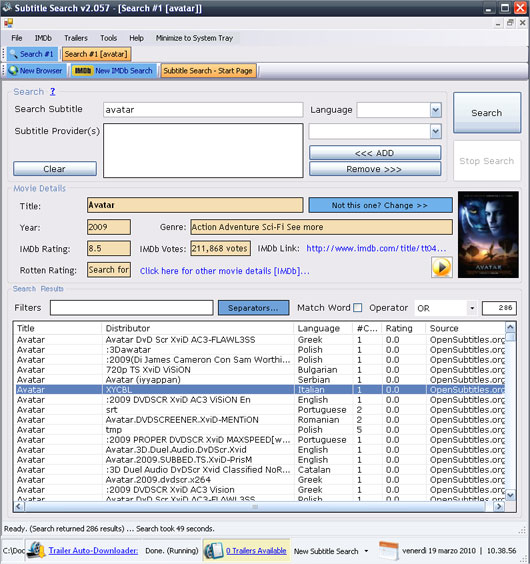Start a New IMDb Search
The width and height of the screenshot is (530, 564).
[114, 70]
